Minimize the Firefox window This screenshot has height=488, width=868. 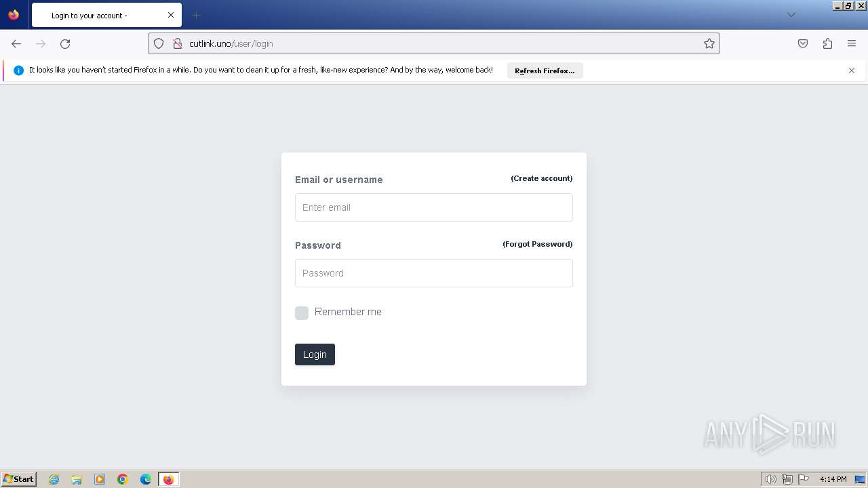[x=837, y=5]
